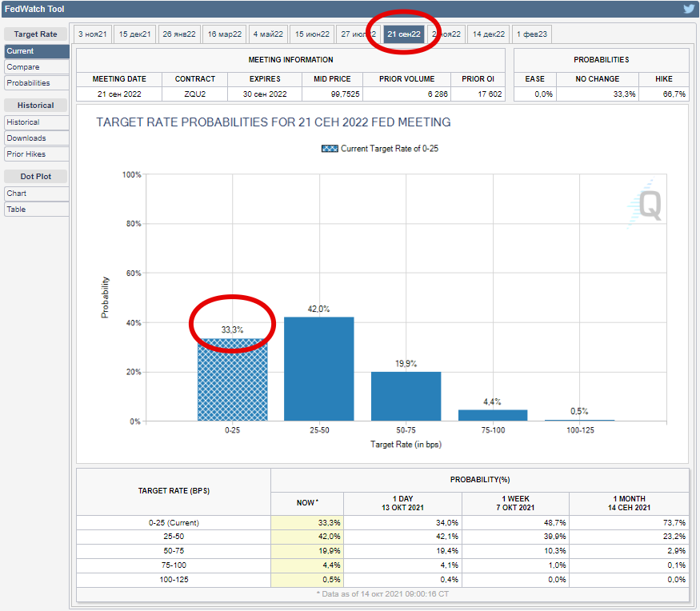Click the Twitter bird icon
Viewport: 700px width, 611px height.
[x=689, y=9]
